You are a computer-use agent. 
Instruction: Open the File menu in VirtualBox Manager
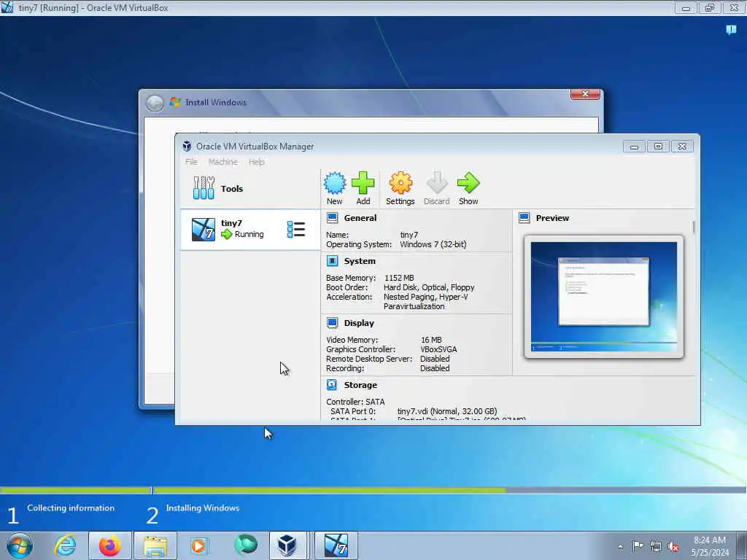[191, 162]
